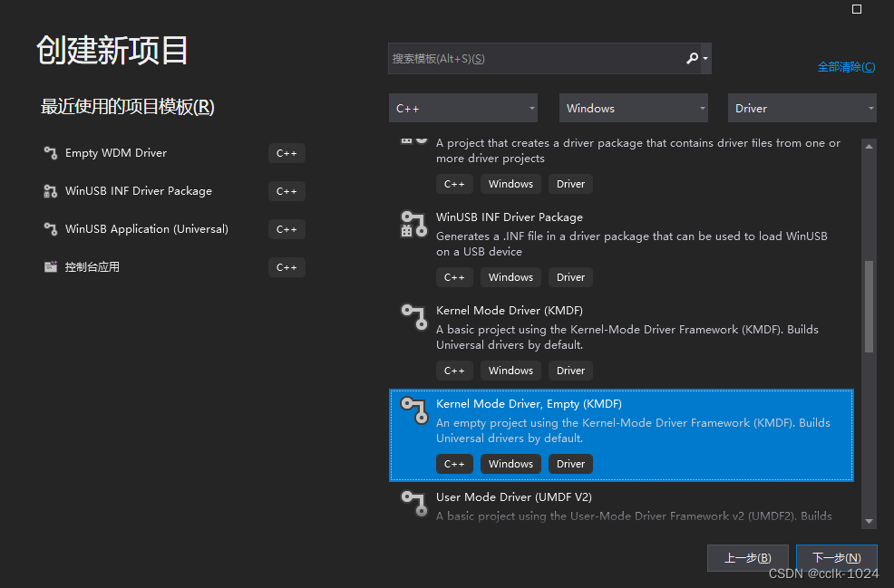Open the Driver project type dropdown
The width and height of the screenshot is (894, 588).
802,108
